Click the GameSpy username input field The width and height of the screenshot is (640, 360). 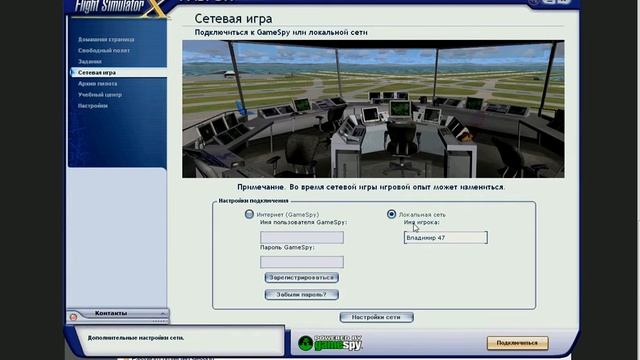pyautogui.click(x=302, y=238)
